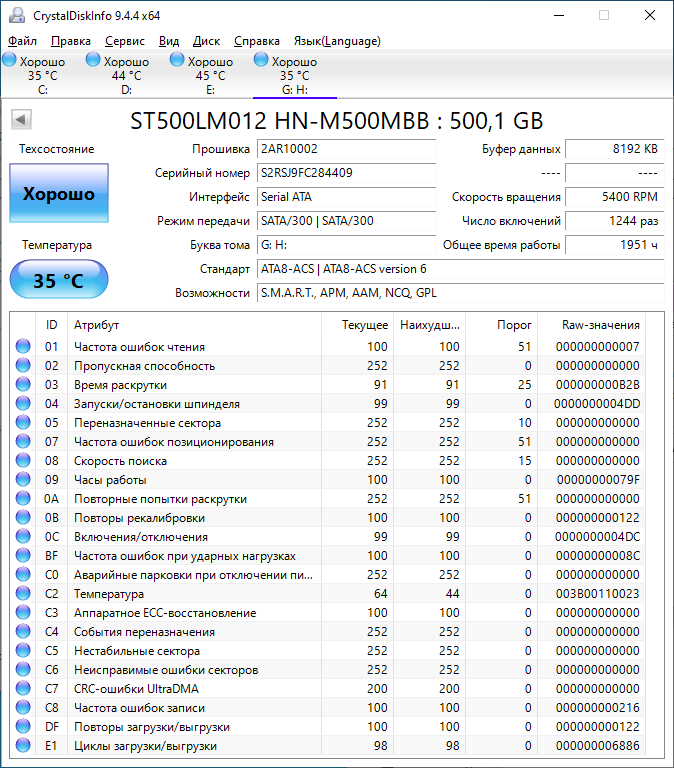Click status orb for disk G: H:

tap(261, 60)
